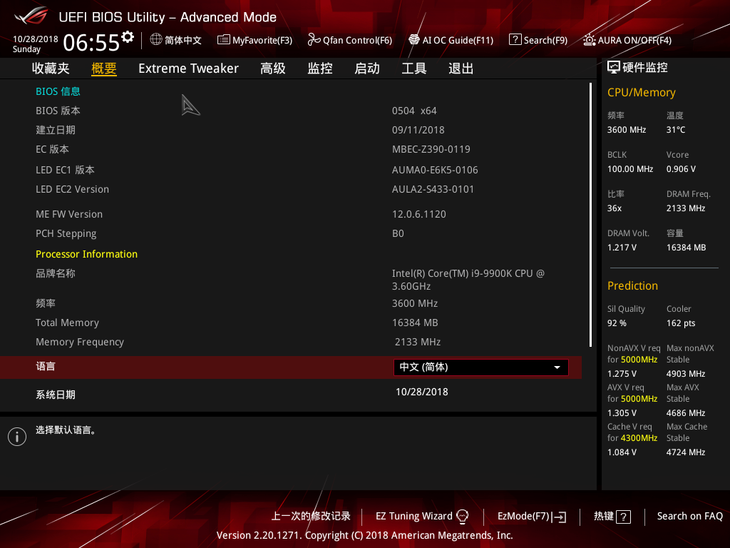Open the 启动 tab
The image size is (730, 548).
tap(367, 68)
